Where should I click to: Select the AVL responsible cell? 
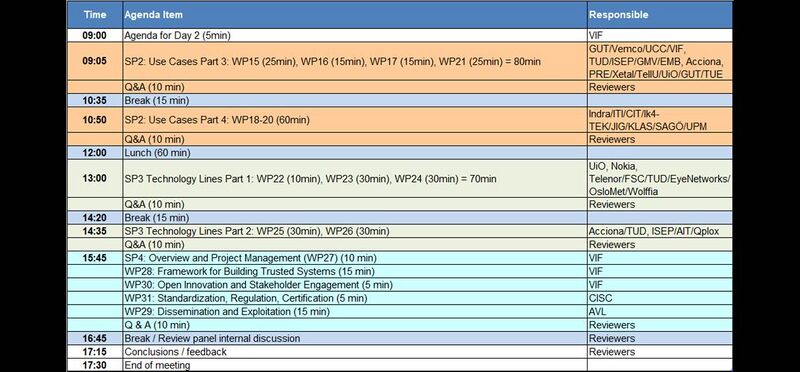click(x=660, y=311)
